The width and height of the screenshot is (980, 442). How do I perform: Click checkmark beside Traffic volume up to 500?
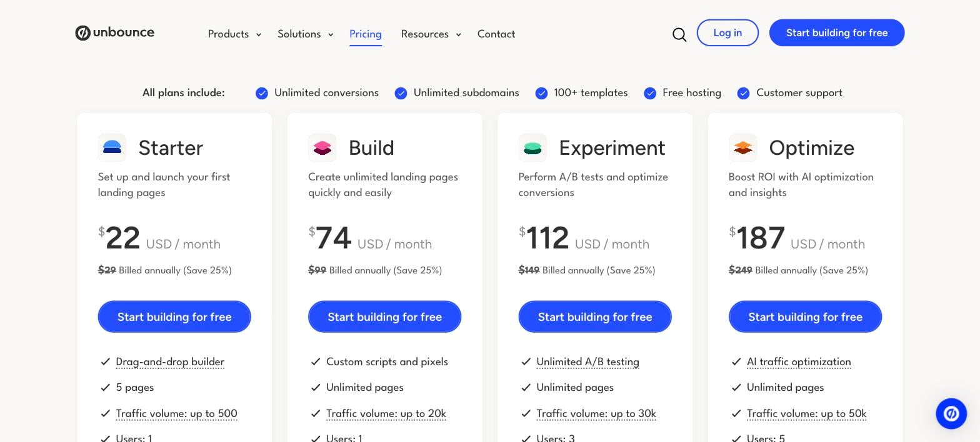[105, 413]
